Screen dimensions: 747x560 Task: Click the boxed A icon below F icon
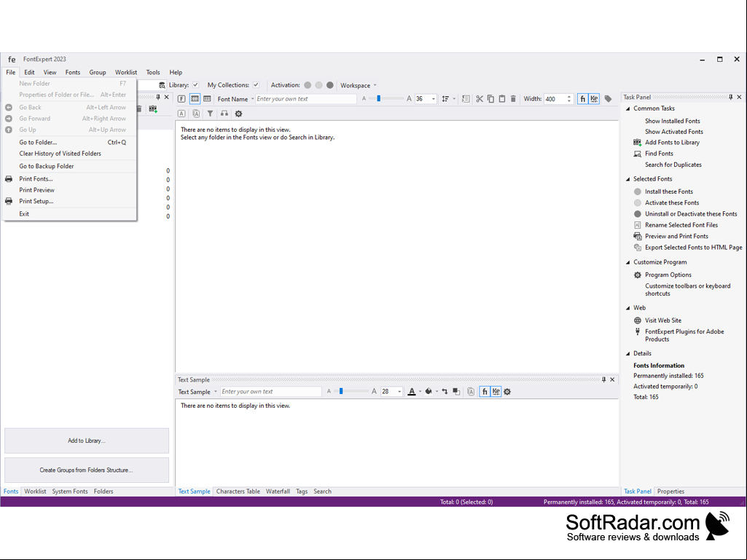pos(181,114)
